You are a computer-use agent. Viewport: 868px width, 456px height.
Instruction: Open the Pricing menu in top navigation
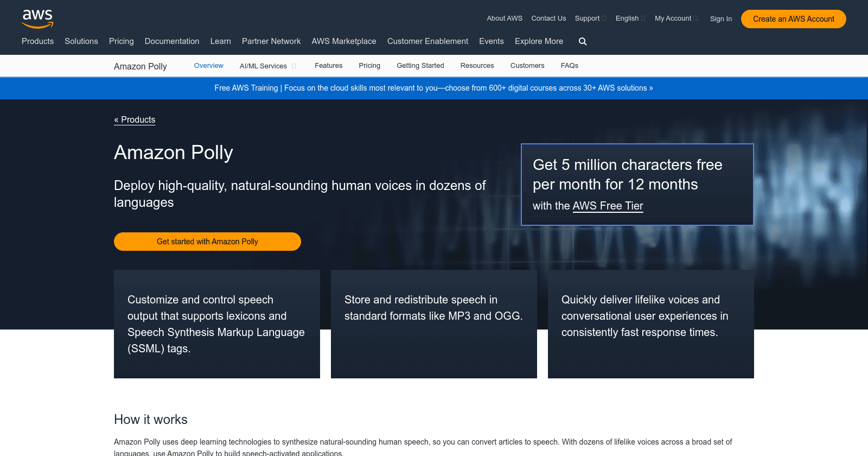pos(121,41)
